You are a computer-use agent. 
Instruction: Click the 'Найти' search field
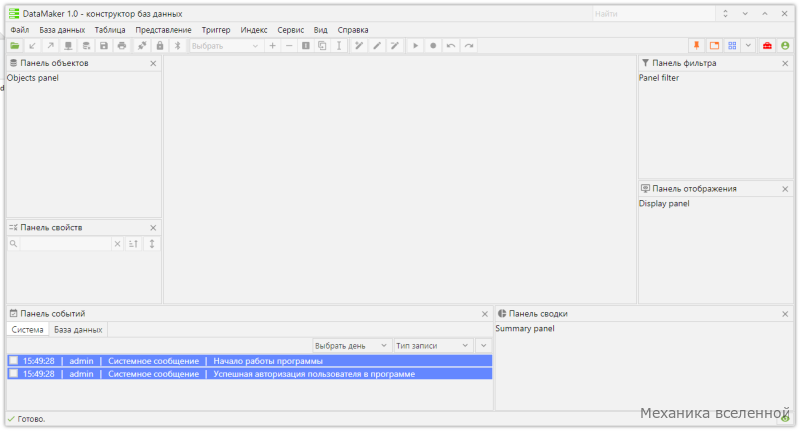point(654,14)
